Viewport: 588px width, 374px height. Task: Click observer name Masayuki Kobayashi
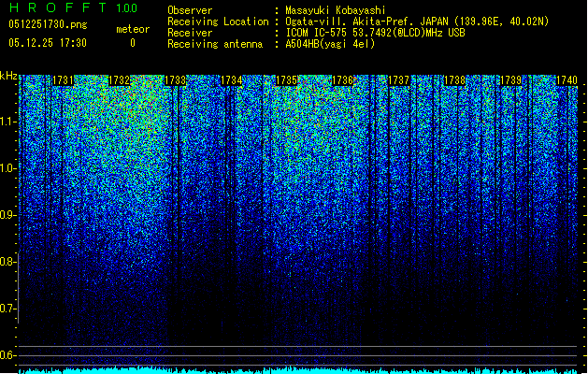(336, 10)
